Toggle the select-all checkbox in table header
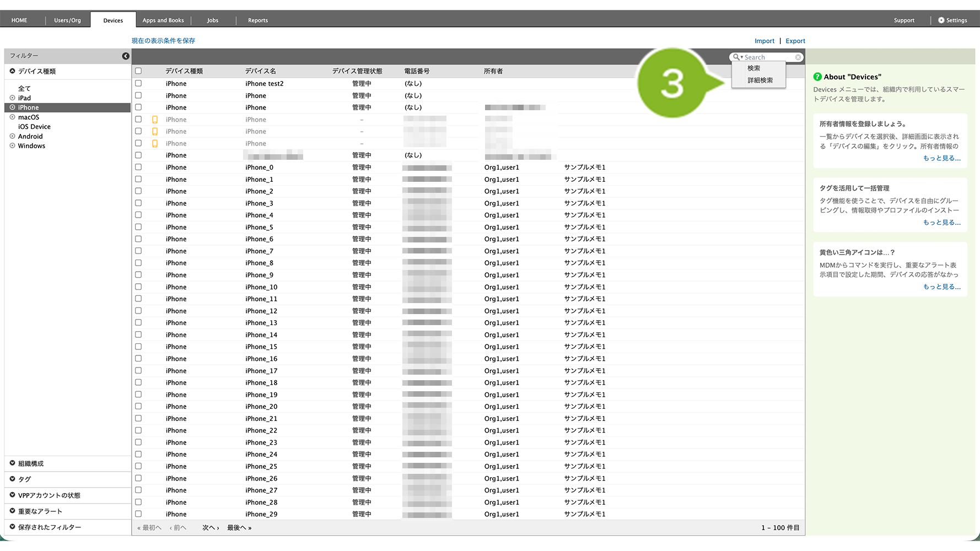Viewport: 980px width, 551px height. point(138,71)
